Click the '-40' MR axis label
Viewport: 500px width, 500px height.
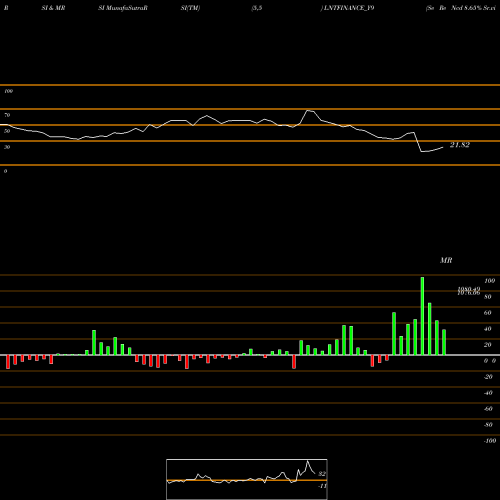point(488,393)
